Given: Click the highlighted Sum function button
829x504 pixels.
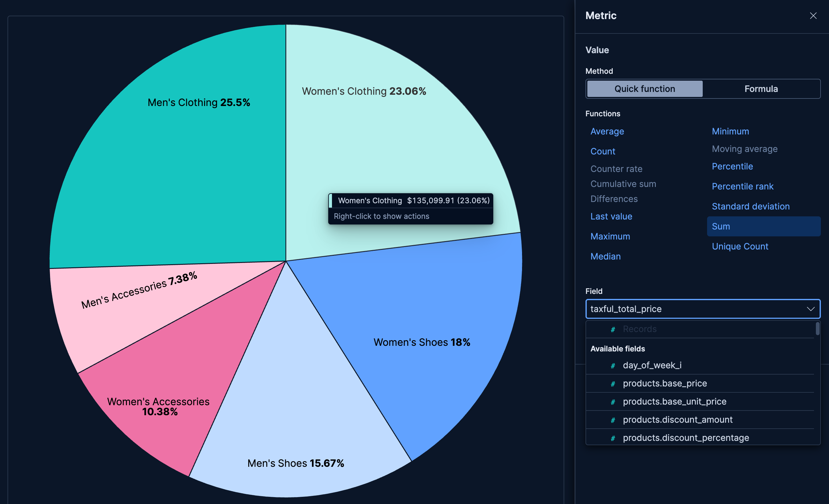Looking at the screenshot, I should click(x=721, y=226).
